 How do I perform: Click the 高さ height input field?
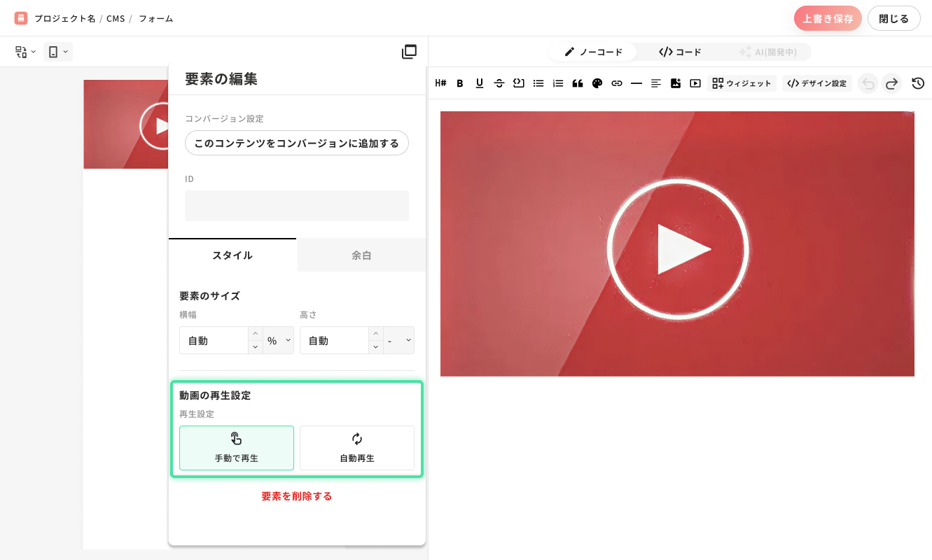coord(334,341)
